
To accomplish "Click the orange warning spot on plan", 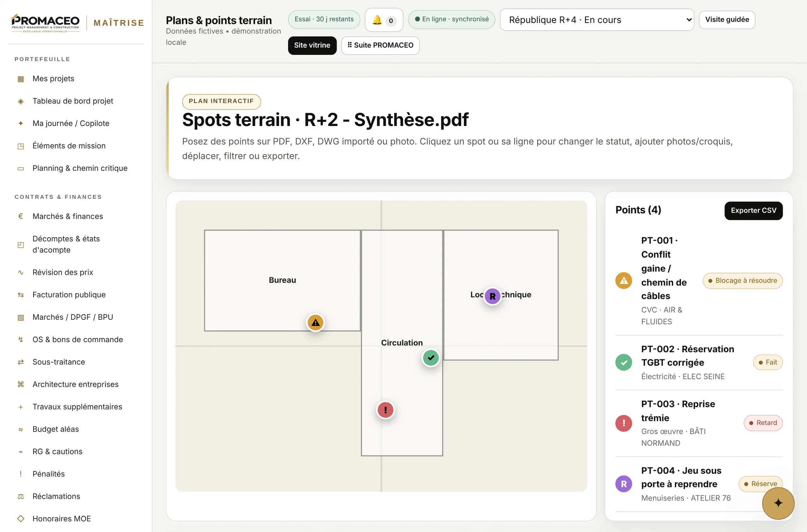I will coord(316,322).
